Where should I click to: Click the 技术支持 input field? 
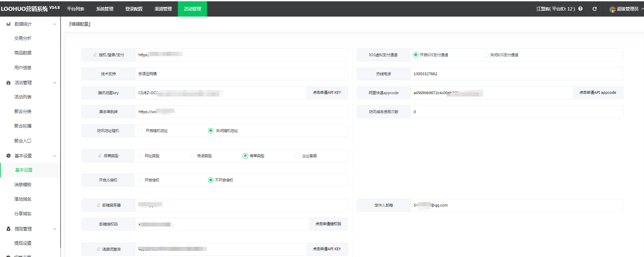pyautogui.click(x=241, y=74)
